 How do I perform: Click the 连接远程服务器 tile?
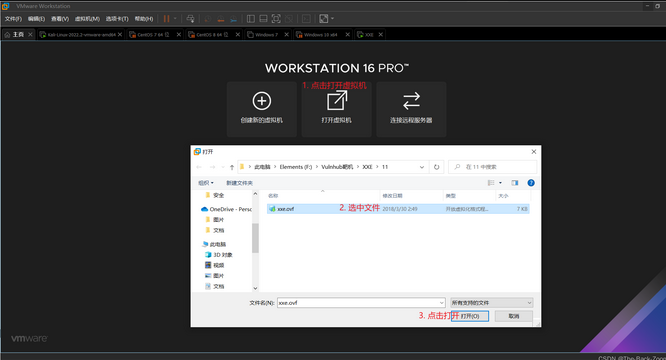click(411, 109)
